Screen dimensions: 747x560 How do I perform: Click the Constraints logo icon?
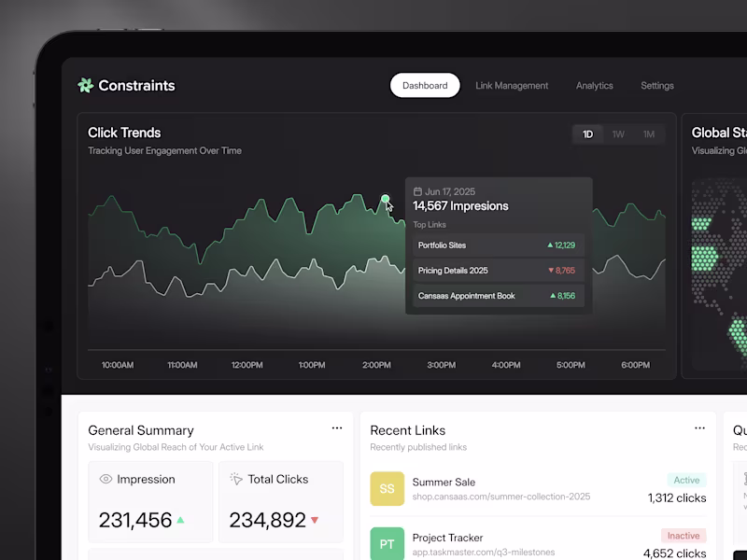point(87,85)
